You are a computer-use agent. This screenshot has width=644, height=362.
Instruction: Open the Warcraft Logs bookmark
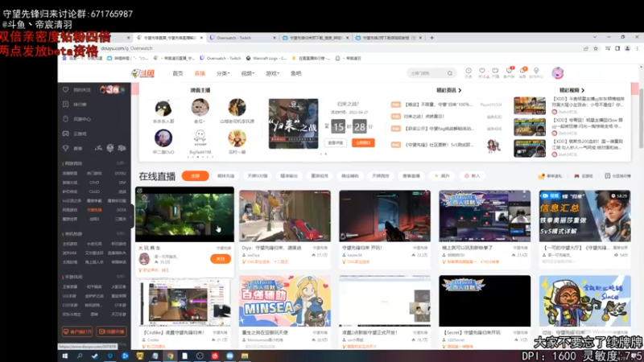tap(266, 58)
